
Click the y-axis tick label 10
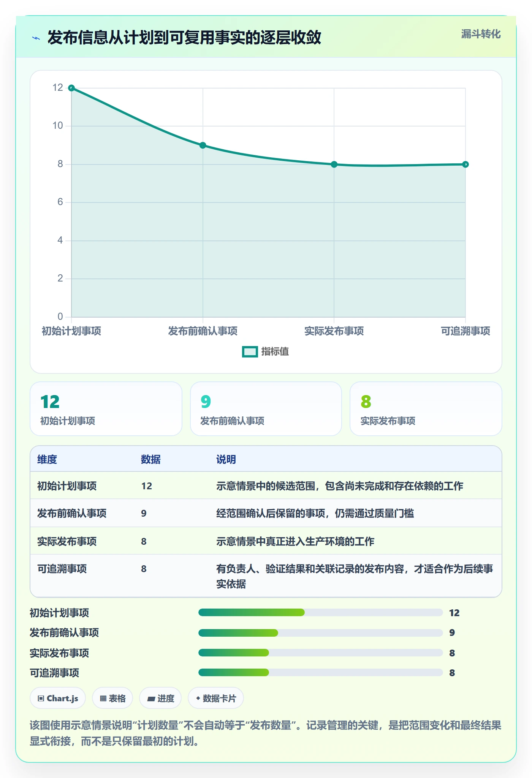point(58,126)
